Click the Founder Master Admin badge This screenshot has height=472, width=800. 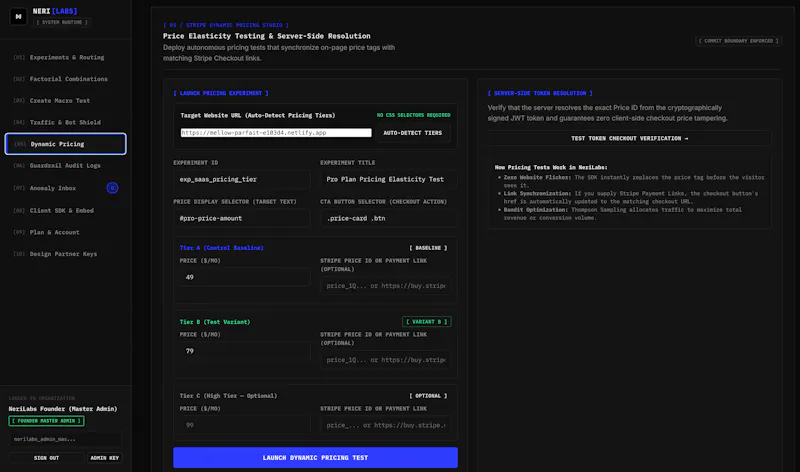[46, 421]
